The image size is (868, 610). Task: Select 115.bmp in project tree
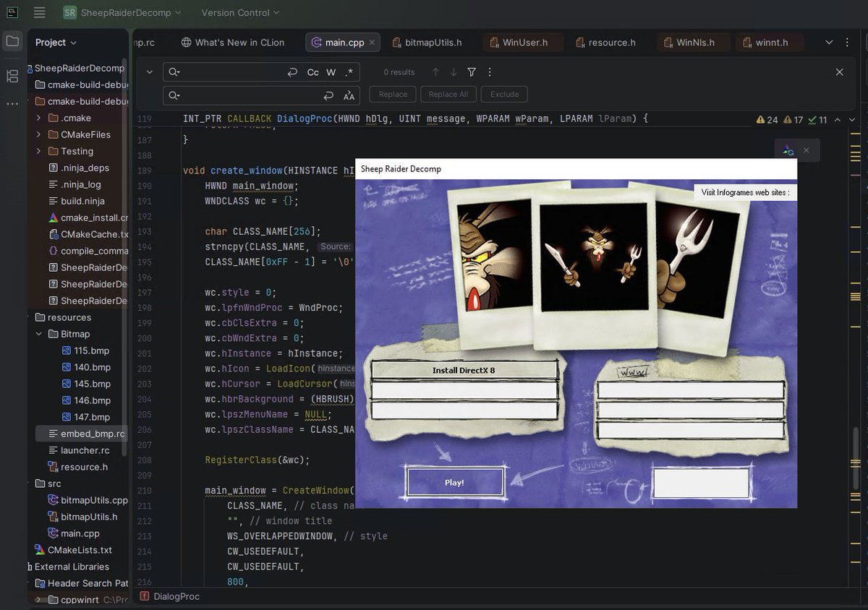coord(85,351)
